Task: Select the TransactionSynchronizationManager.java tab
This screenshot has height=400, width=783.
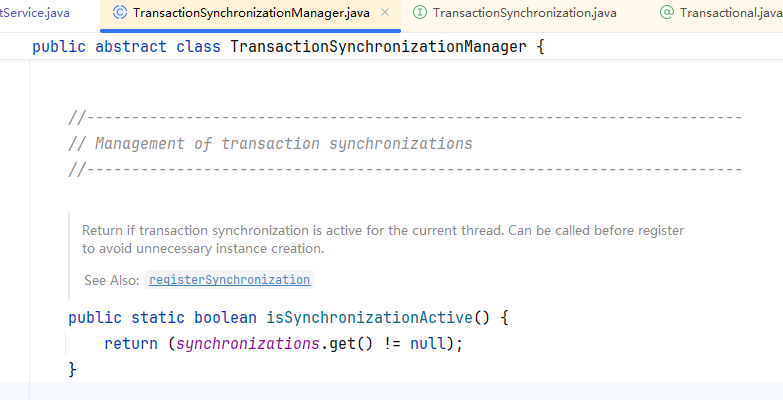Action: (x=251, y=13)
